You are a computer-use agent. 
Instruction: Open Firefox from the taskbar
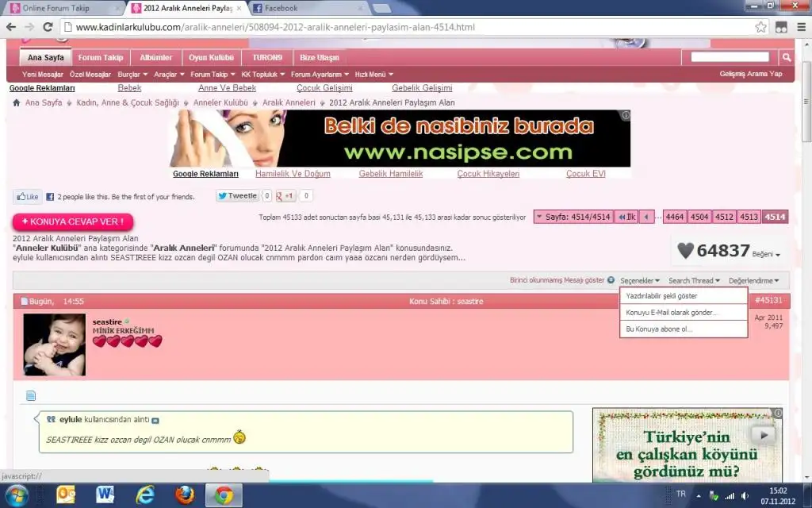(x=186, y=495)
